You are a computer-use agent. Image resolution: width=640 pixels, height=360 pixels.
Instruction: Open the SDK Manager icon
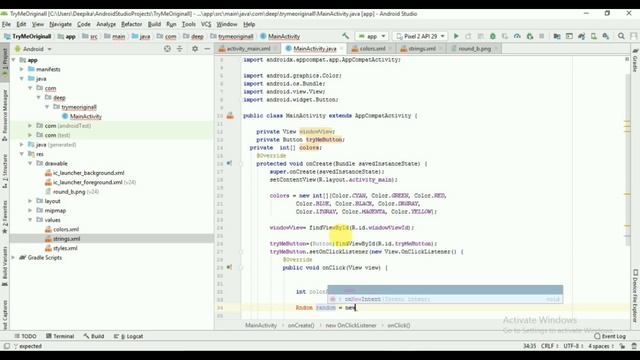point(606,36)
